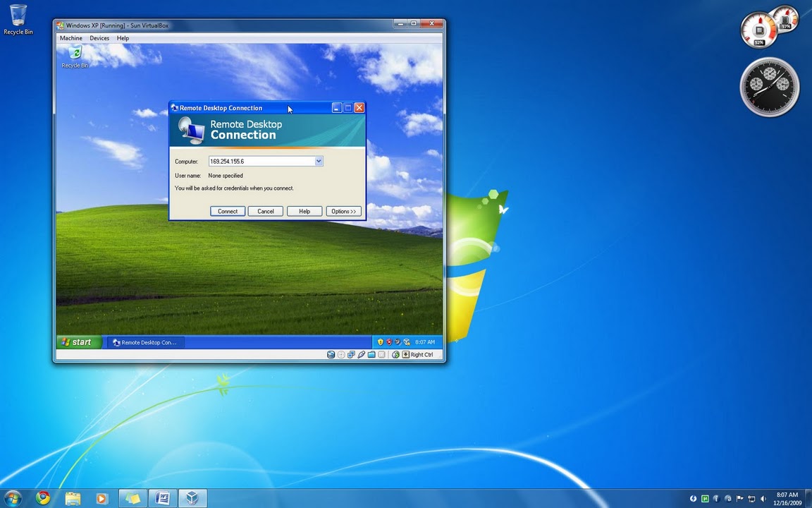Click the Connect button

tap(227, 211)
